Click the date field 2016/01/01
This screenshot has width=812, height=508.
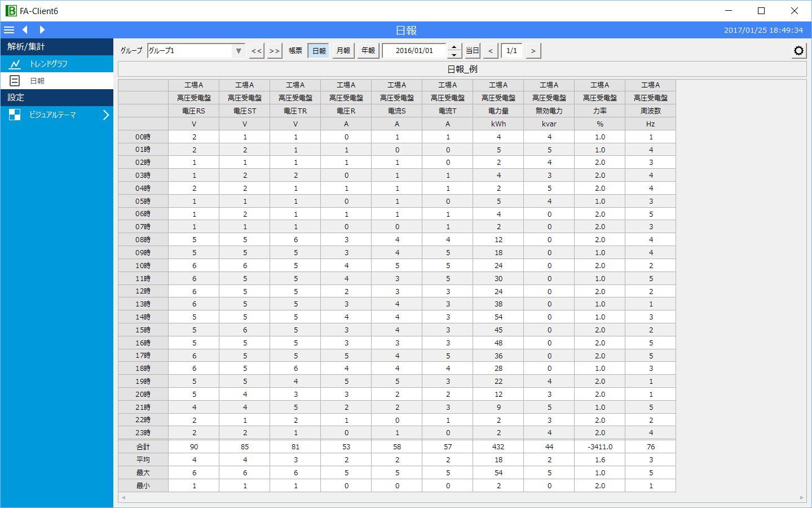click(414, 51)
